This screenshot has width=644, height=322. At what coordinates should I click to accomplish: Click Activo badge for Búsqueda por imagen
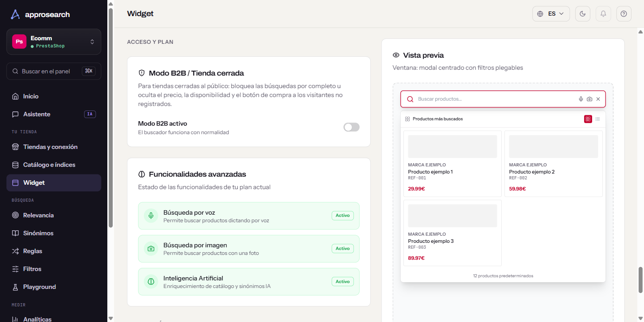[x=343, y=248]
